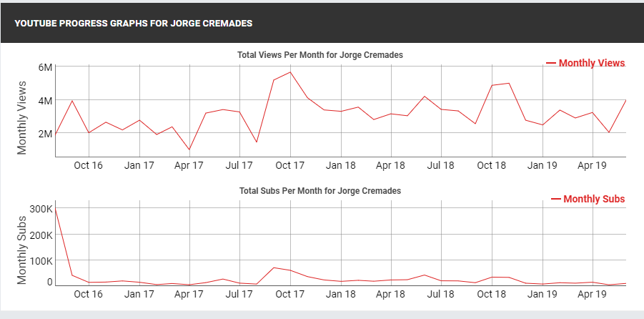Click the 'Total Subs Per Month' chart title
Viewport: 644px width, 319px height.
(319, 191)
